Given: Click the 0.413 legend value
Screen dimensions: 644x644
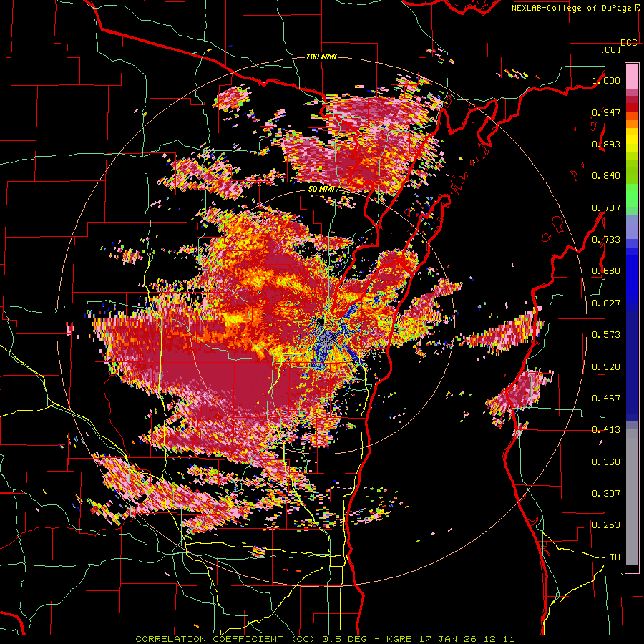Looking at the screenshot, I should point(606,430).
